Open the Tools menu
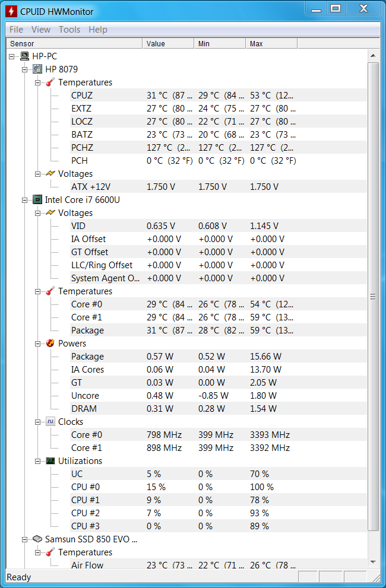Image resolution: width=386 pixels, height=588 pixels. 69,30
